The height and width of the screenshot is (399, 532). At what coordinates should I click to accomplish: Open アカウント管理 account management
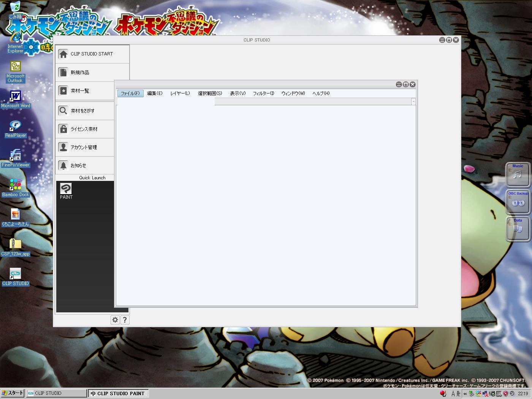85,147
